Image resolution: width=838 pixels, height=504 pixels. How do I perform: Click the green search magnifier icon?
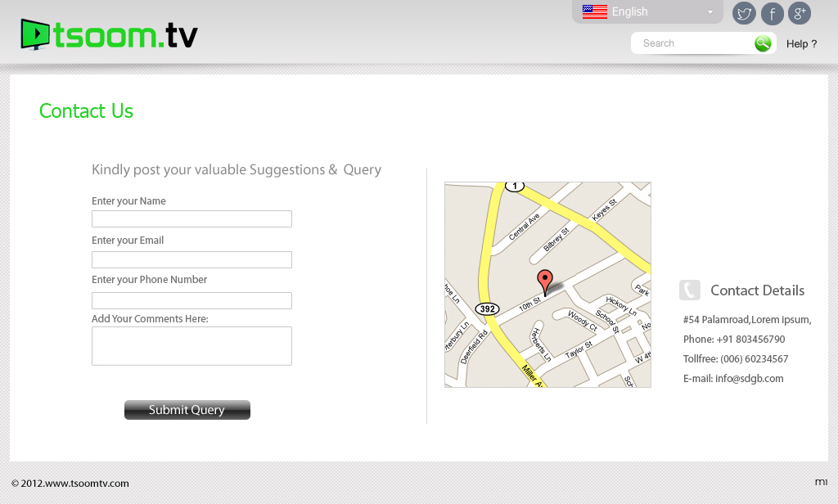point(763,43)
